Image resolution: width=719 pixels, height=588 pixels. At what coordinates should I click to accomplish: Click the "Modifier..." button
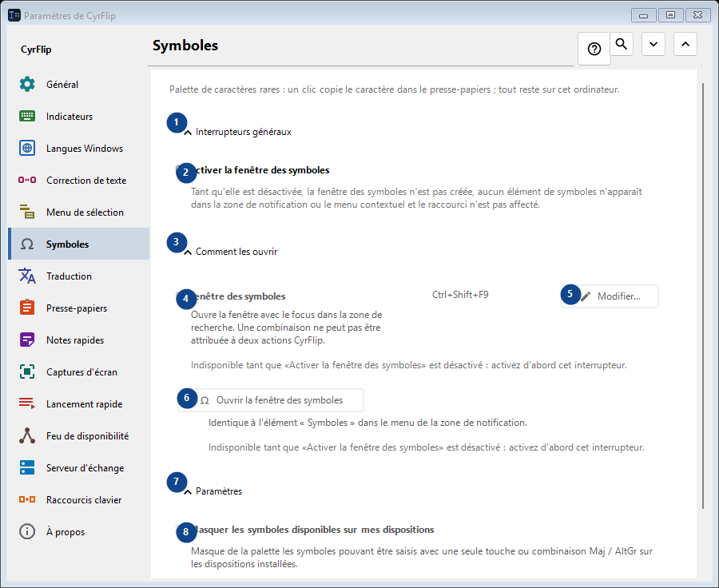610,296
